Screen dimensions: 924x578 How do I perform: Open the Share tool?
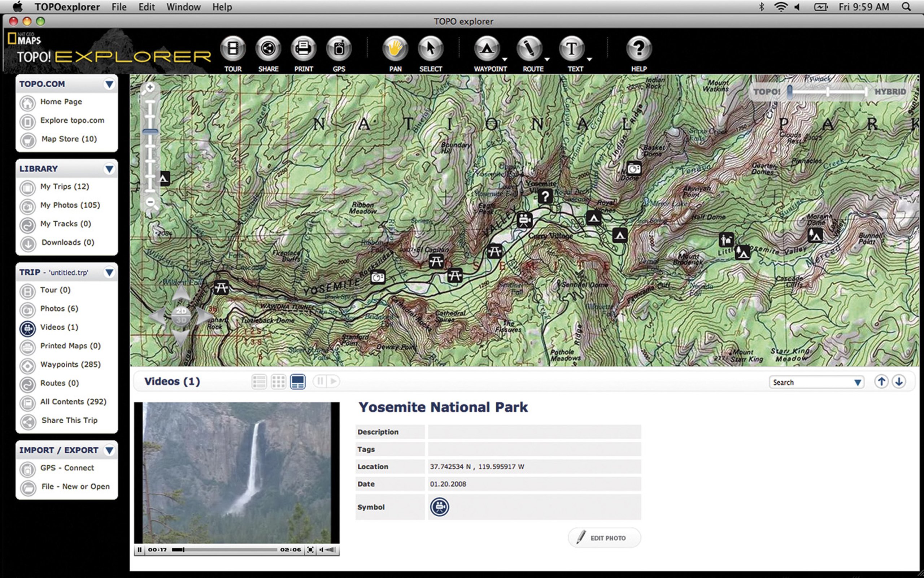click(x=268, y=49)
